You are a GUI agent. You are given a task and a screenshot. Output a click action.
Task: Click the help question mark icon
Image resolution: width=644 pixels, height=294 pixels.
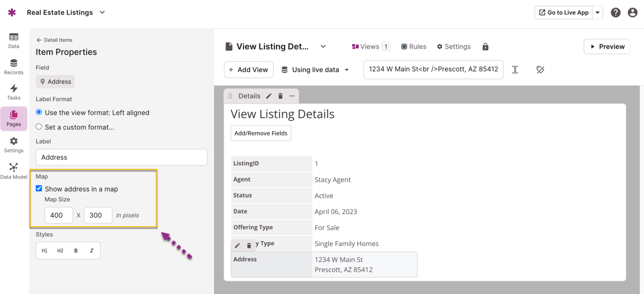[x=616, y=12]
